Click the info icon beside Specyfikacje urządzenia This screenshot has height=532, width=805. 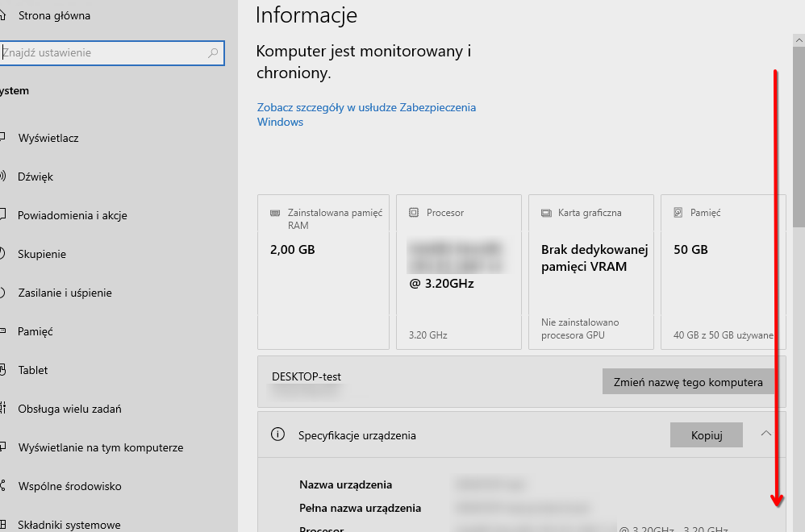point(278,434)
